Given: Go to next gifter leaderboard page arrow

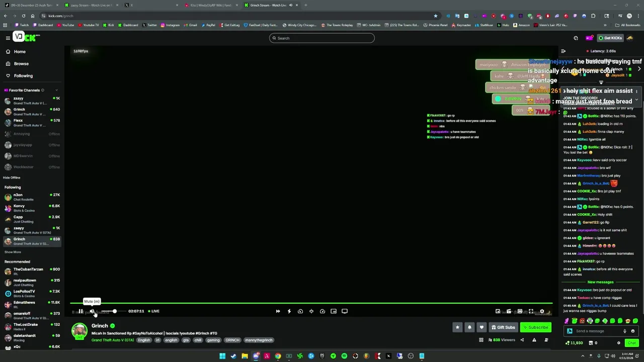Looking at the screenshot, I should tap(639, 69).
